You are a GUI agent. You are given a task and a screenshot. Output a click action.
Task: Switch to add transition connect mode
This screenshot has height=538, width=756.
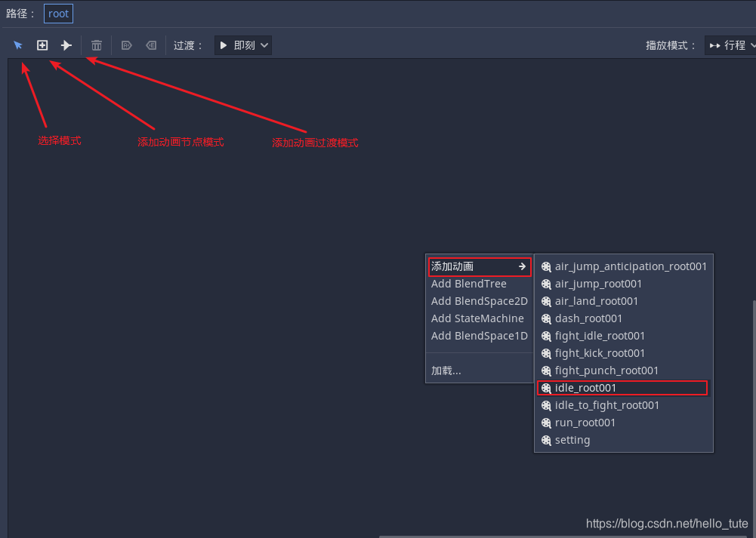66,45
